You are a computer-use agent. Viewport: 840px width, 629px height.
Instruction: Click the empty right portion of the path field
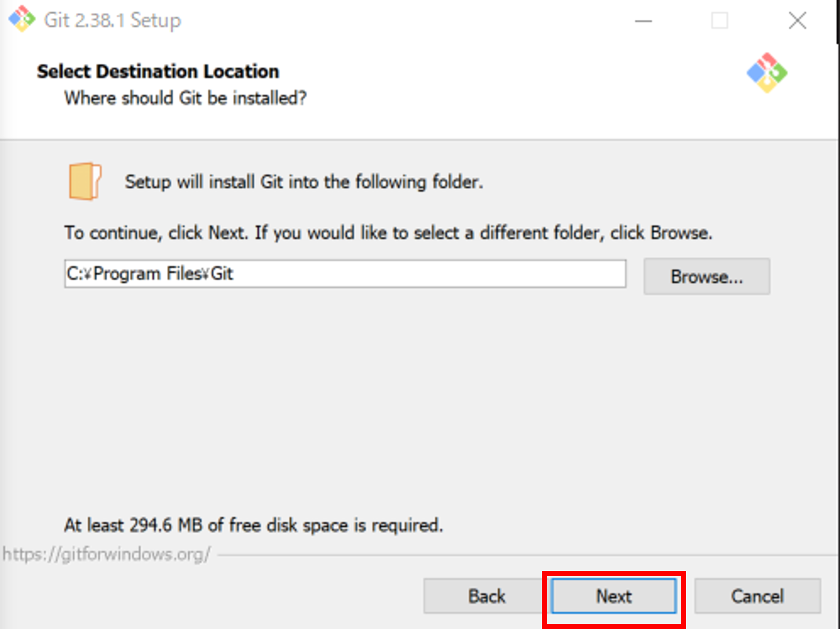[x=443, y=273]
